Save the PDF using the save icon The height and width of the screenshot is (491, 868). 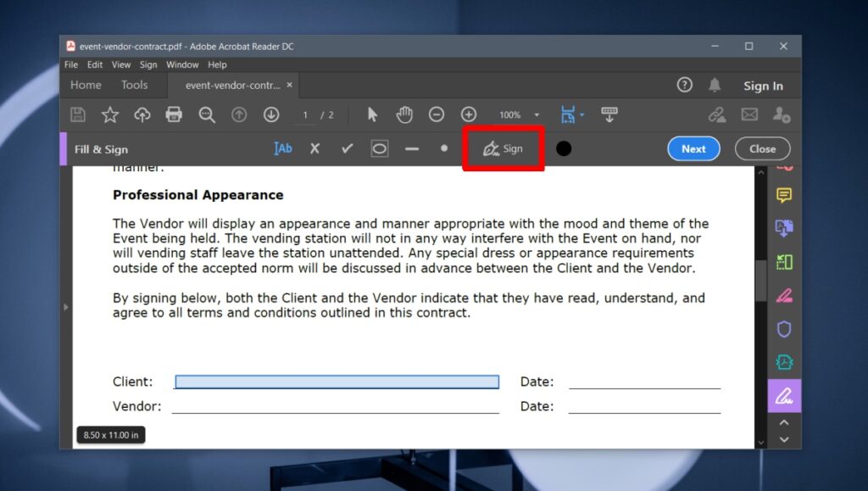coord(77,114)
